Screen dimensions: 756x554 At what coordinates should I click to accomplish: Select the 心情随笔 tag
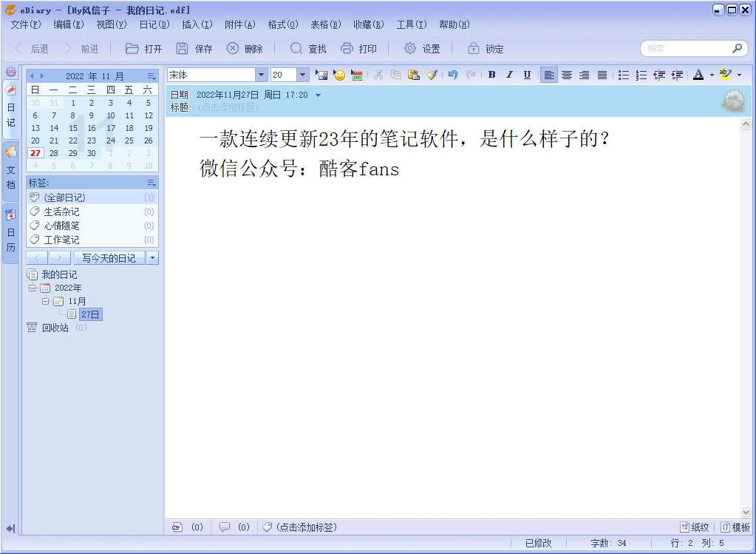[92, 226]
